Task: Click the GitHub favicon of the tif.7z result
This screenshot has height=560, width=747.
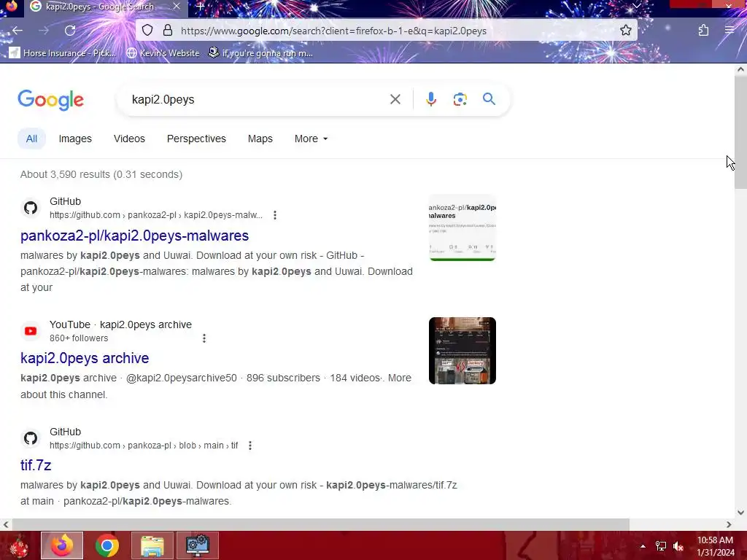Action: pos(31,438)
